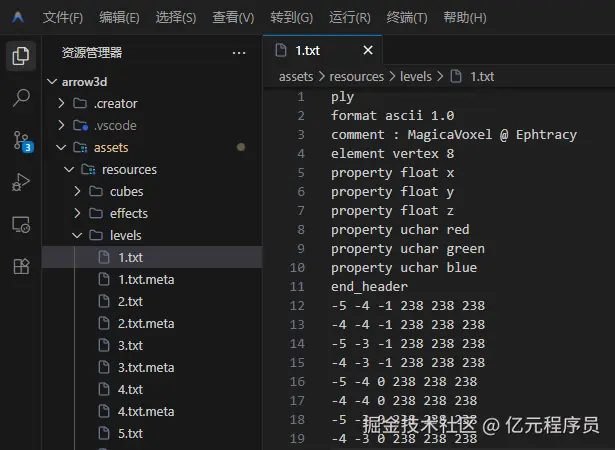
Task: Click the 'end_header' line
Action: tap(369, 286)
